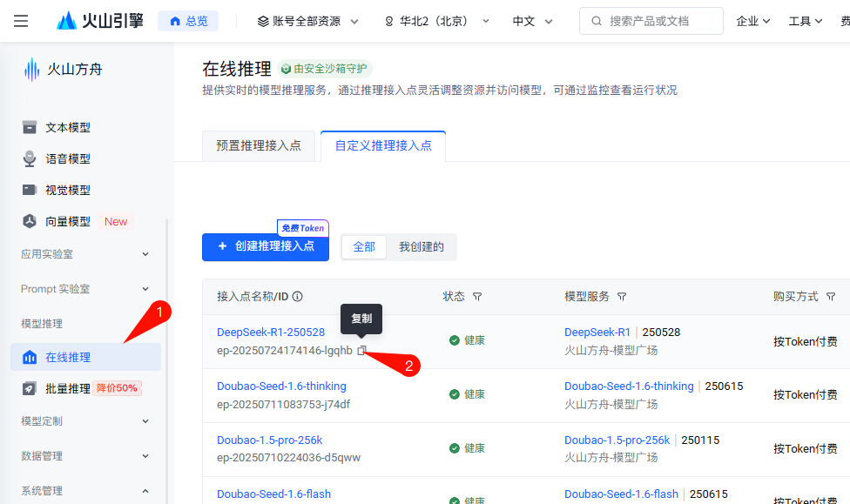This screenshot has width=850, height=504.
Task: Expand 模型定制 section
Action: coord(85,421)
